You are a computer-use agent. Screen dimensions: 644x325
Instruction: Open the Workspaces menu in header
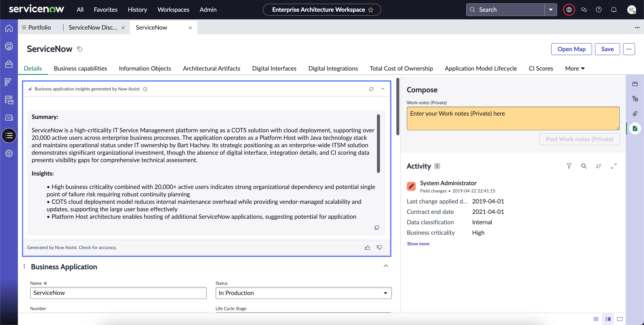pyautogui.click(x=173, y=10)
